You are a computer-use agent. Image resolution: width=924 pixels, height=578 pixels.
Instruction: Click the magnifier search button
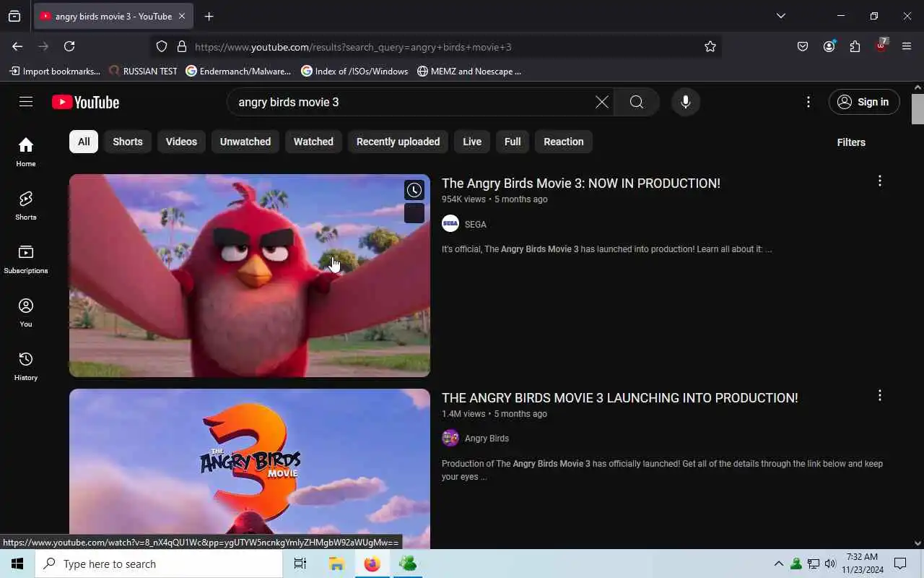click(x=637, y=102)
